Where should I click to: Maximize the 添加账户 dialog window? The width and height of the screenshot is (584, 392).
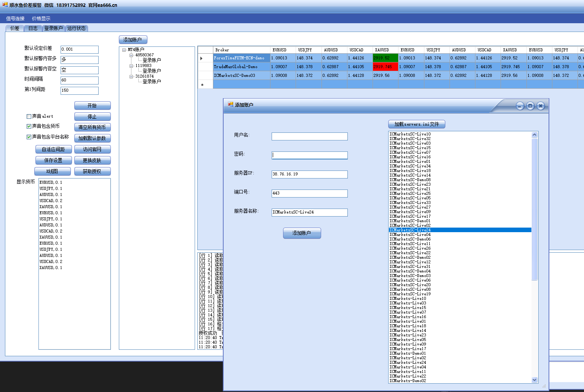coord(530,106)
